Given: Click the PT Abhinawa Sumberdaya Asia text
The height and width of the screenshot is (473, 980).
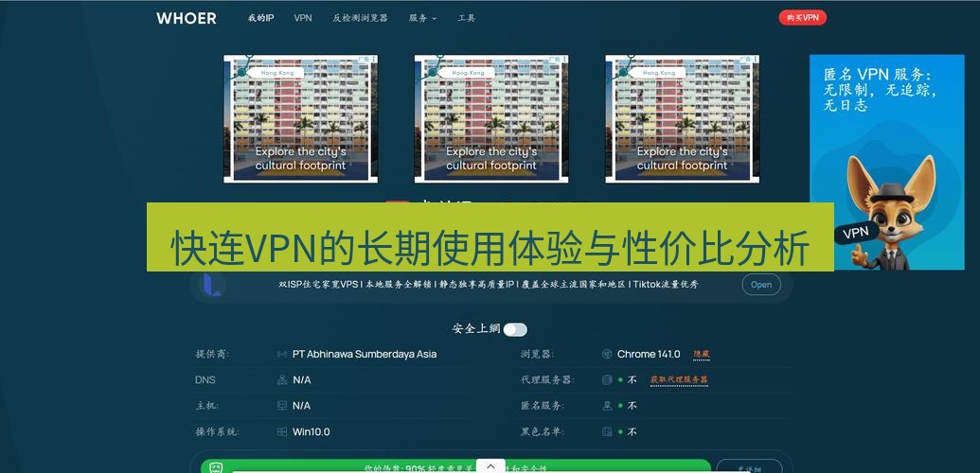Looking at the screenshot, I should click(365, 355).
